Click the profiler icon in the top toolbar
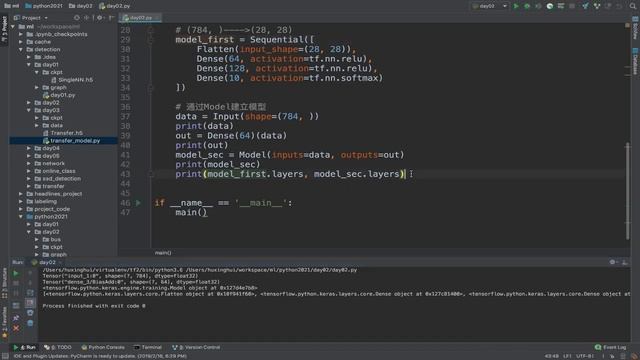 click(x=550, y=6)
